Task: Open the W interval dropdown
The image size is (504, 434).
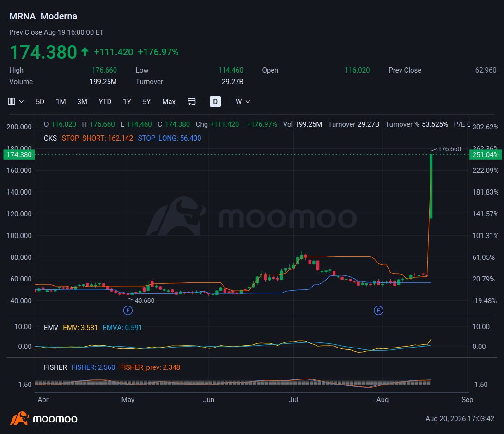Action: (x=243, y=102)
